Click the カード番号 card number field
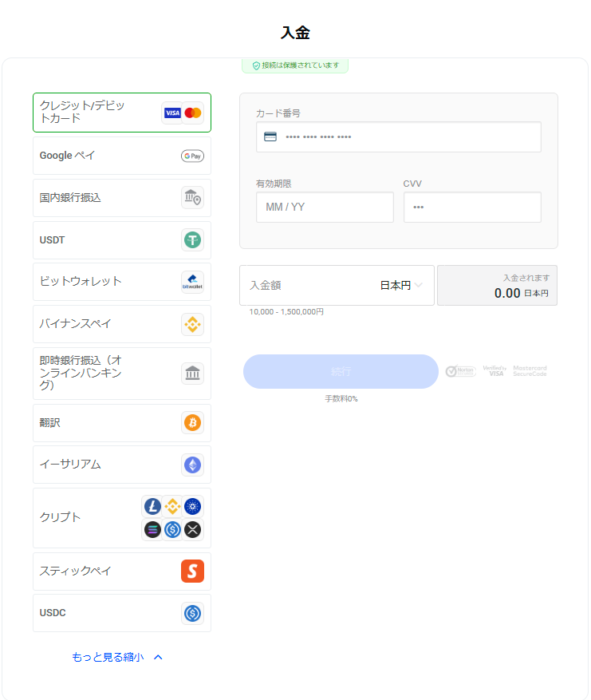The image size is (591, 700). point(398,136)
